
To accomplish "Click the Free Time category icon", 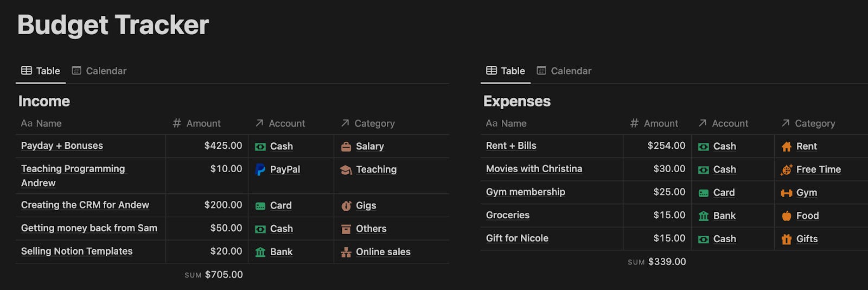I will (787, 170).
